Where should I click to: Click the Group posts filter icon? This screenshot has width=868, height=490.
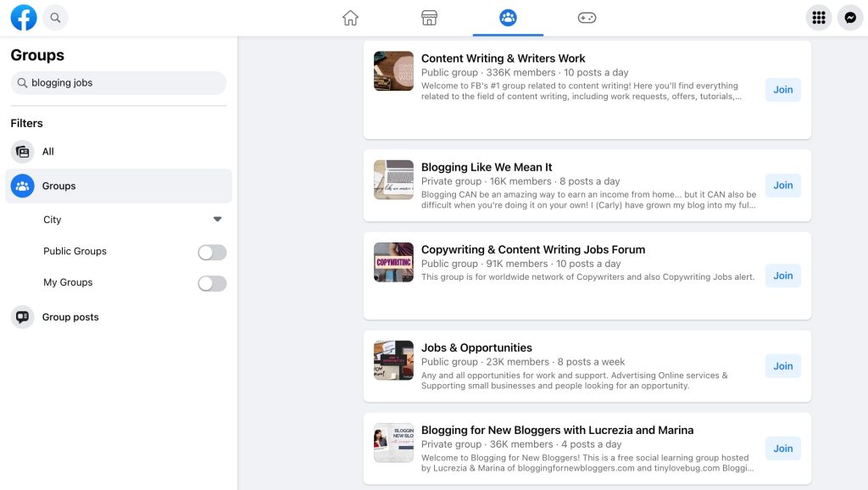tap(22, 316)
